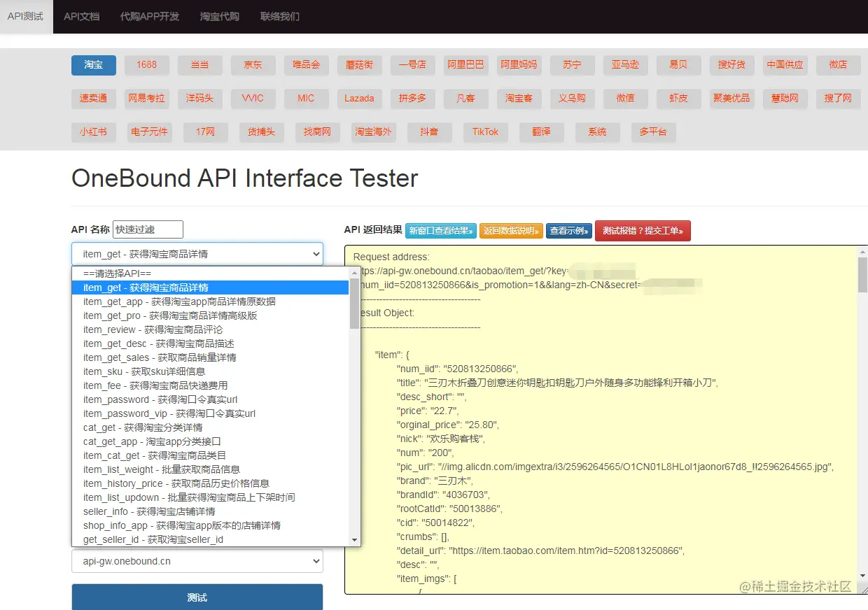
Task: Click the "num_iid": "520813250866" result line
Action: click(x=458, y=369)
